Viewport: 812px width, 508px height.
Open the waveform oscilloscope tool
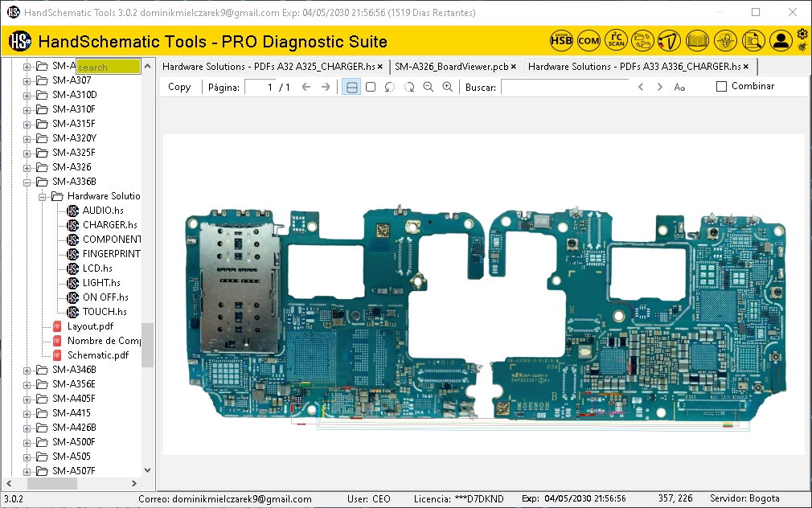click(x=725, y=40)
